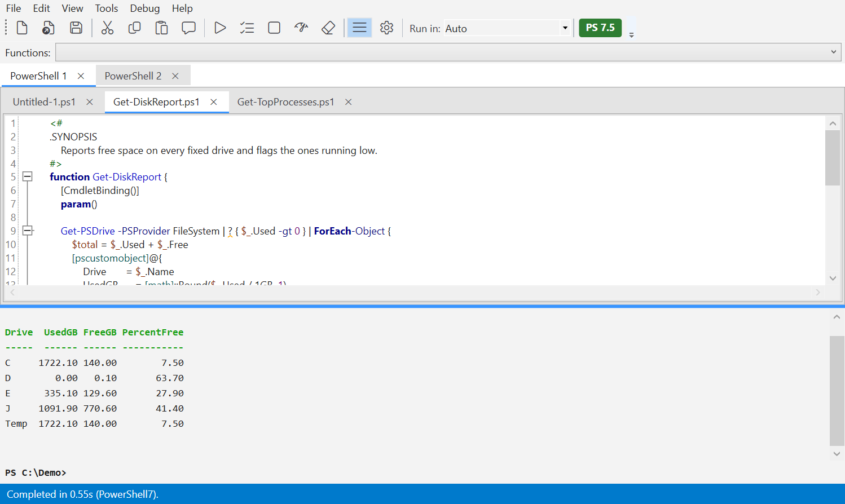Run the script with play icon
The height and width of the screenshot is (504, 845).
pyautogui.click(x=220, y=28)
